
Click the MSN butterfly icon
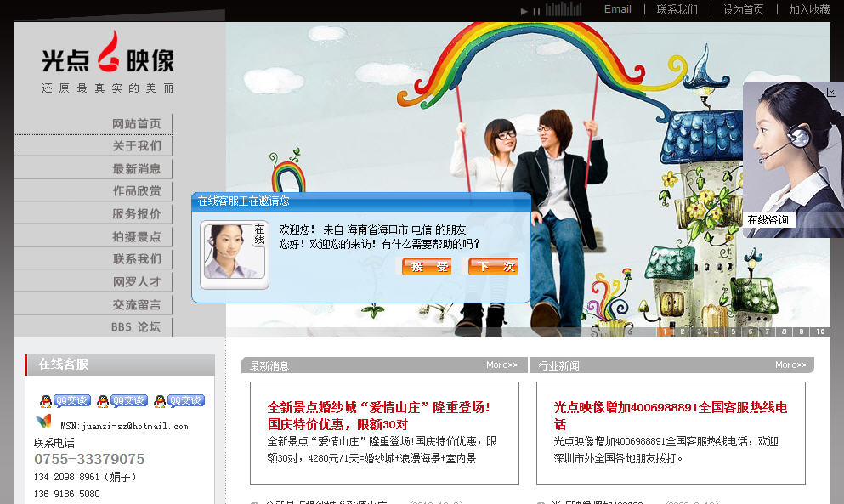(x=43, y=422)
